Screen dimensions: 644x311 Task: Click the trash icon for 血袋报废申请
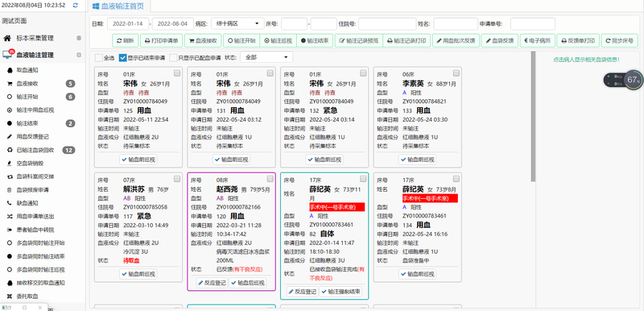pyautogui.click(x=10, y=190)
